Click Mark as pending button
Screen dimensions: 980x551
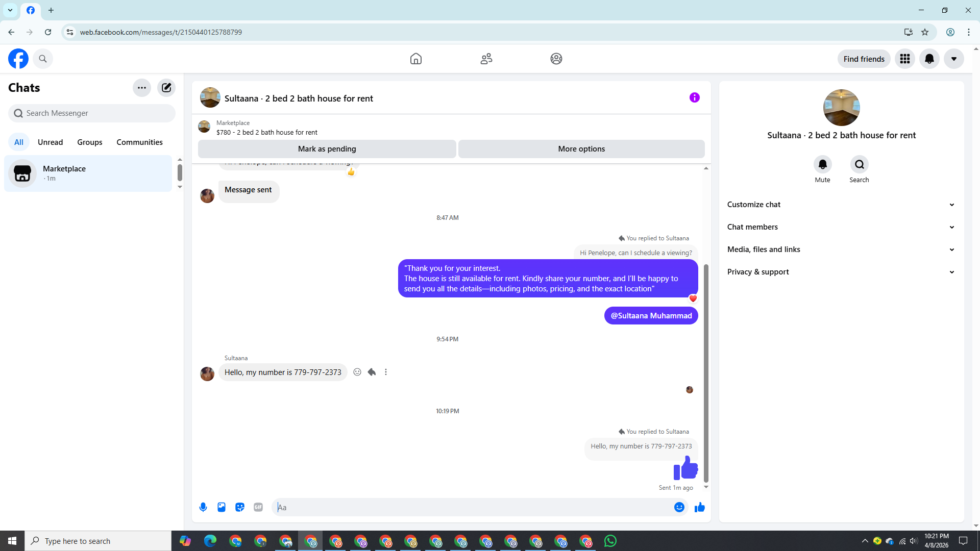327,149
